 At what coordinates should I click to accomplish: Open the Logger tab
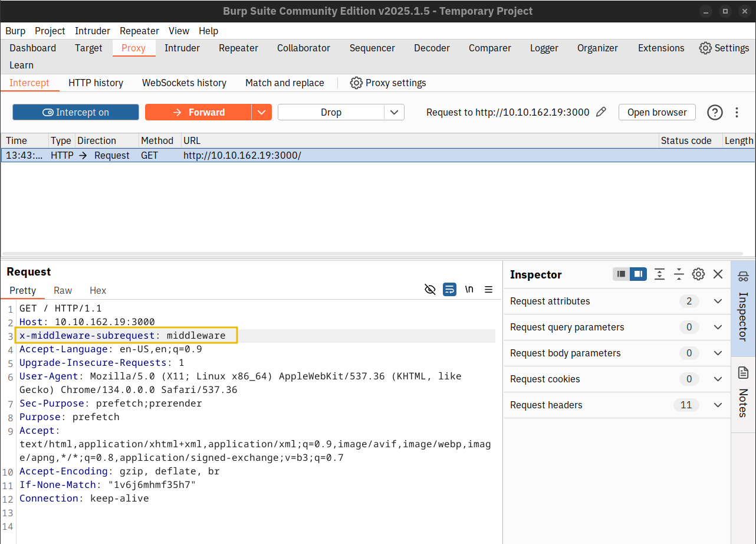click(544, 48)
